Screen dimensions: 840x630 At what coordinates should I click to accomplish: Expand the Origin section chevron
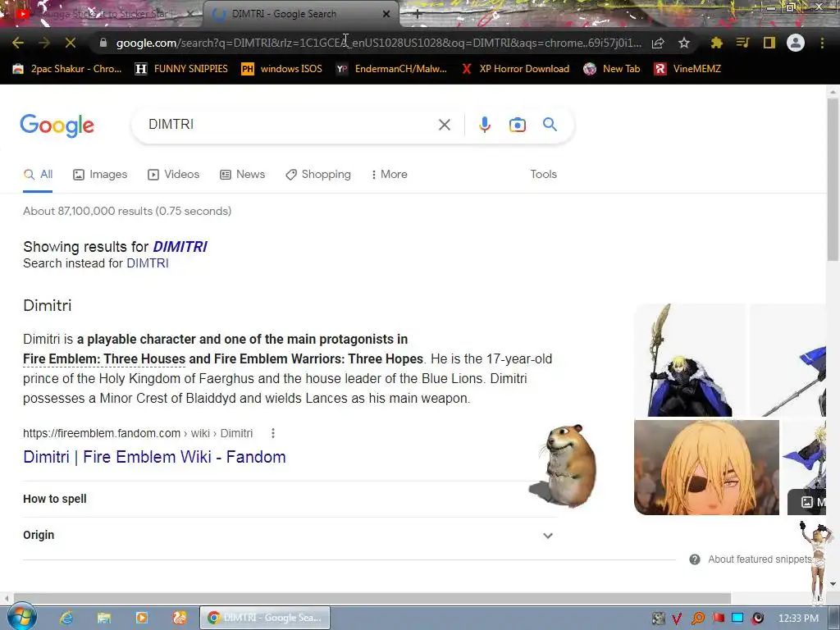point(547,535)
